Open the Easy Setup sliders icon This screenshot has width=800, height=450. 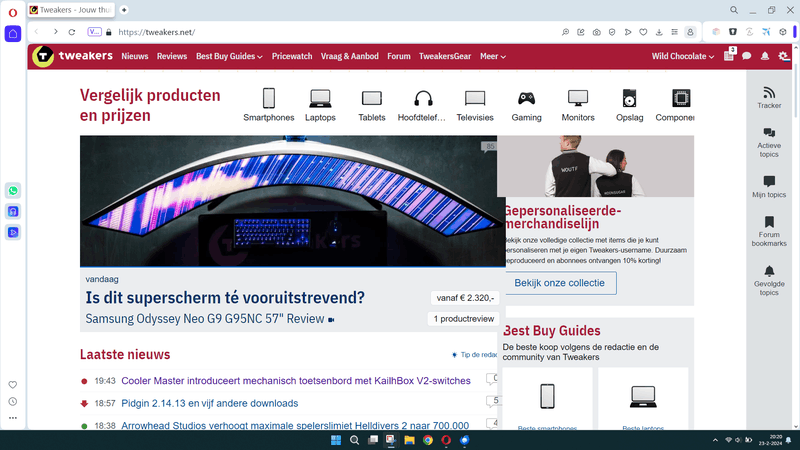pos(674,32)
